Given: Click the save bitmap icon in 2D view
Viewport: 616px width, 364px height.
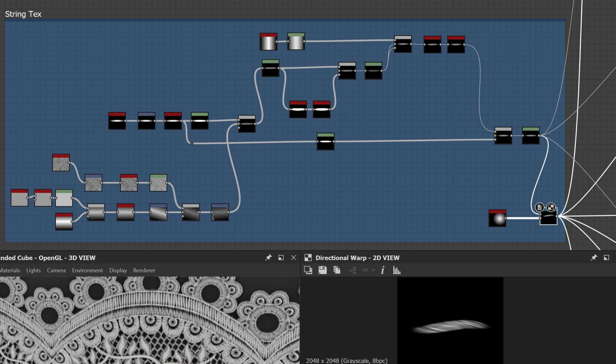Looking at the screenshot, I should (x=322, y=270).
